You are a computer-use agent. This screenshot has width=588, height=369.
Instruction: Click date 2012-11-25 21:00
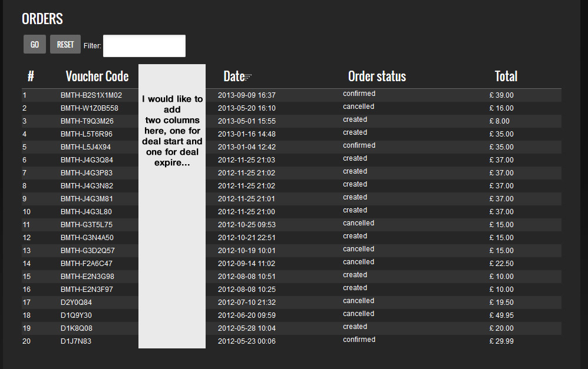click(246, 212)
